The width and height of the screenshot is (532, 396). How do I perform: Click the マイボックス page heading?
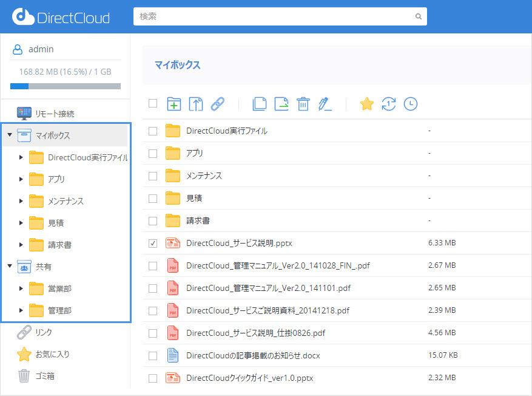coord(178,65)
